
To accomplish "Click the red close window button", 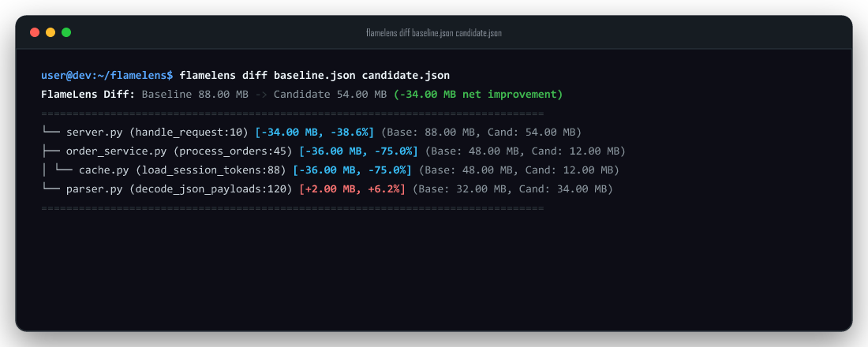I will tap(35, 32).
